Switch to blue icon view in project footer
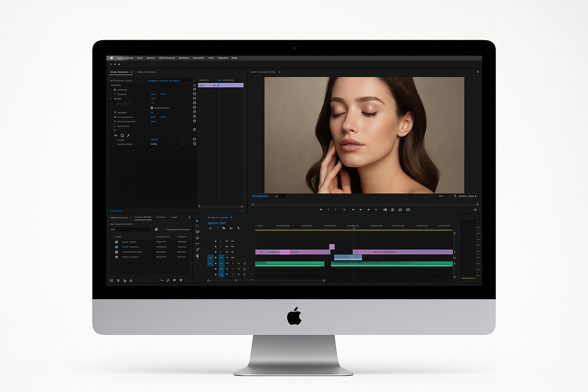The height and width of the screenshot is (392, 588). pyautogui.click(x=118, y=281)
